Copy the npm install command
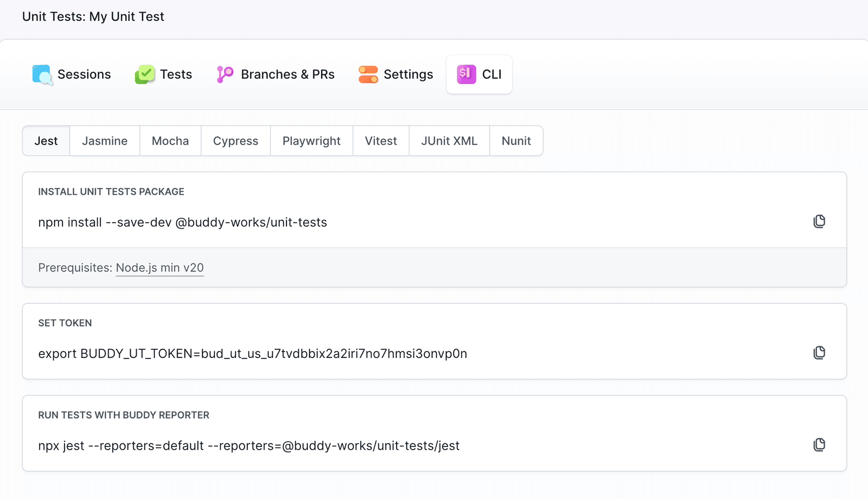The image size is (868, 499). tap(820, 221)
